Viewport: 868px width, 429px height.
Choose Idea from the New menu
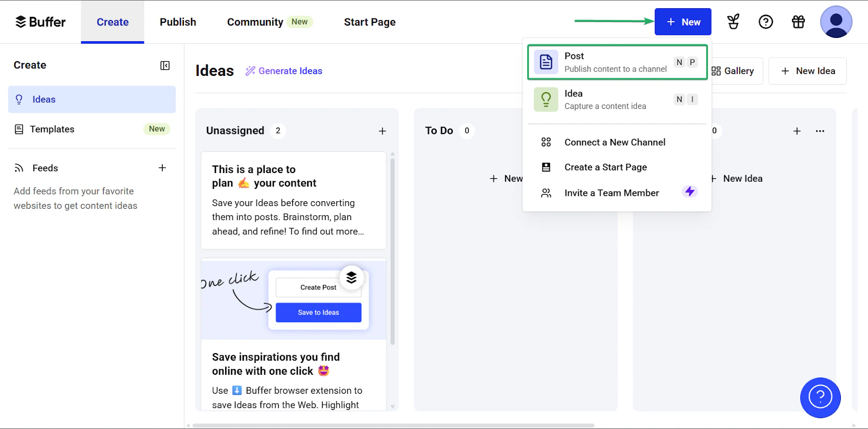click(x=617, y=100)
